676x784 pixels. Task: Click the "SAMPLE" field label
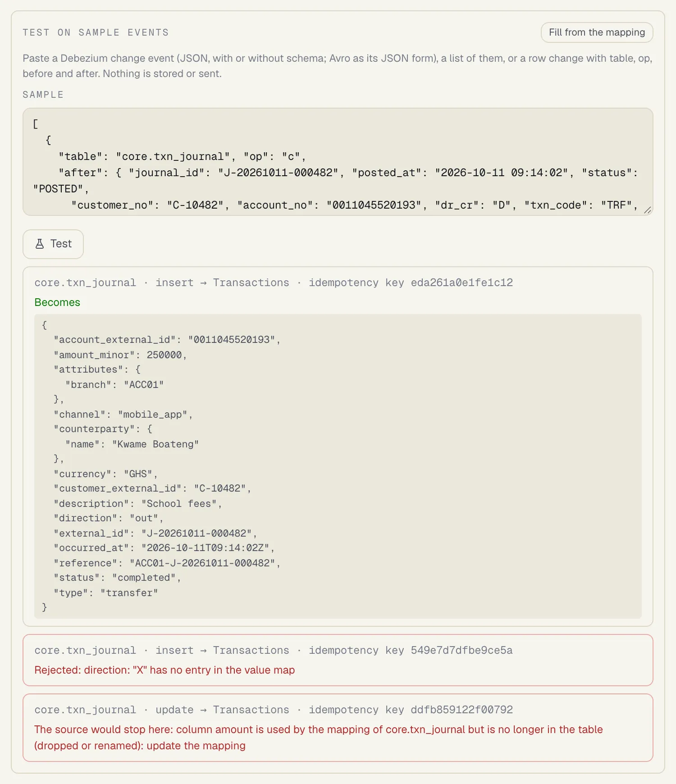click(43, 95)
